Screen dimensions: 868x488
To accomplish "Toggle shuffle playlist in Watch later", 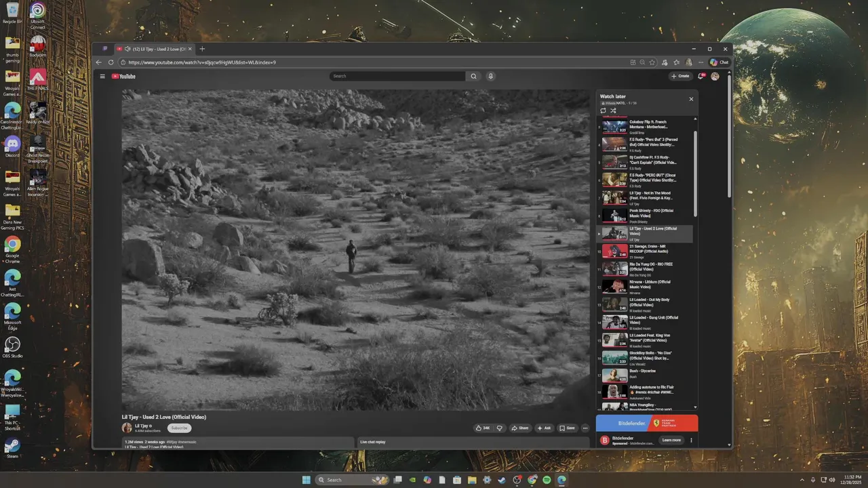I will 613,110.
